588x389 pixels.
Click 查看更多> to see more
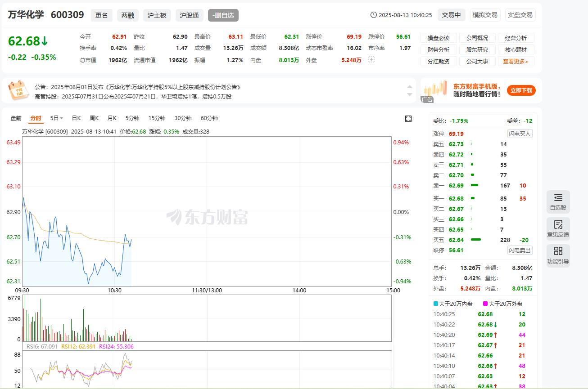click(516, 61)
